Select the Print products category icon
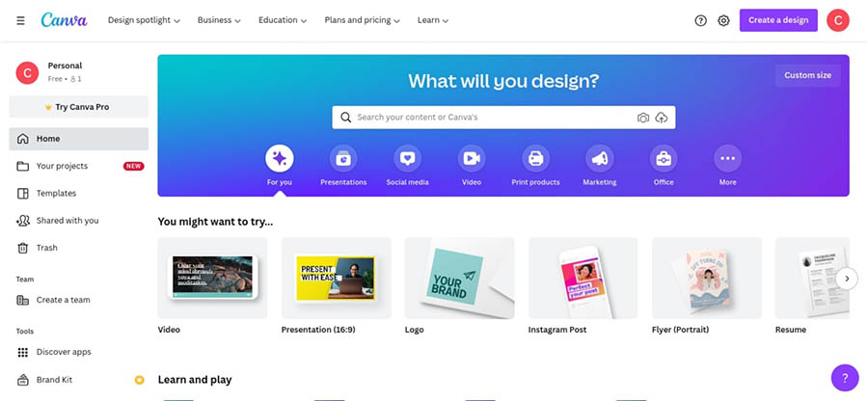 [x=536, y=159]
